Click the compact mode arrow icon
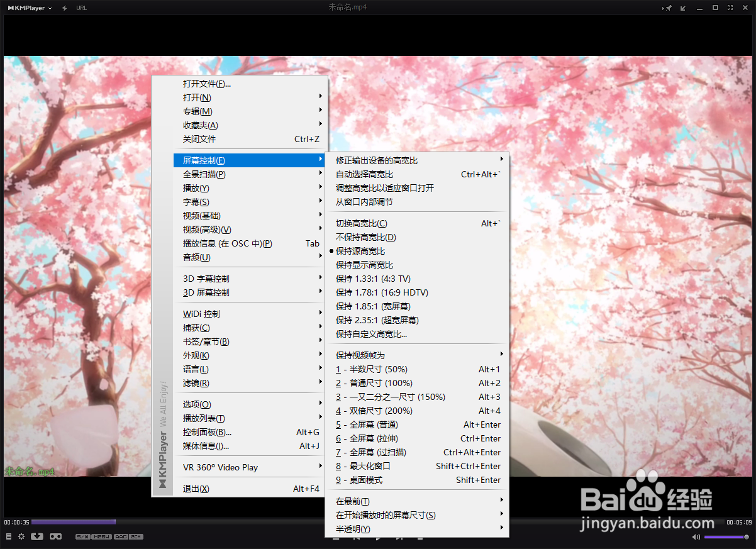The height and width of the screenshot is (549, 756). coord(683,8)
